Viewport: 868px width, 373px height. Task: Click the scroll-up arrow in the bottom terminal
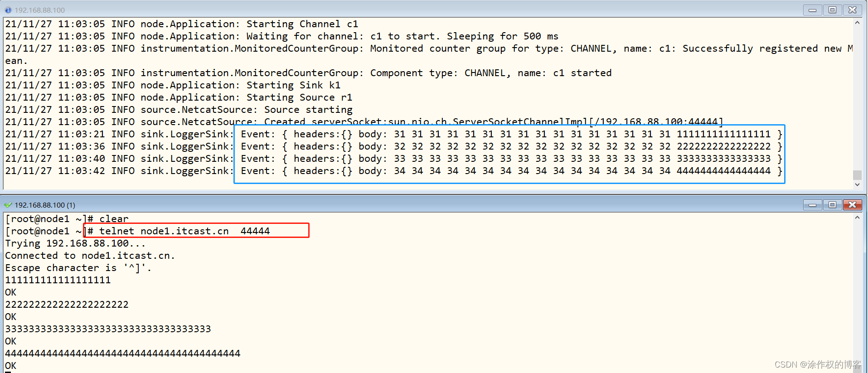click(x=857, y=218)
